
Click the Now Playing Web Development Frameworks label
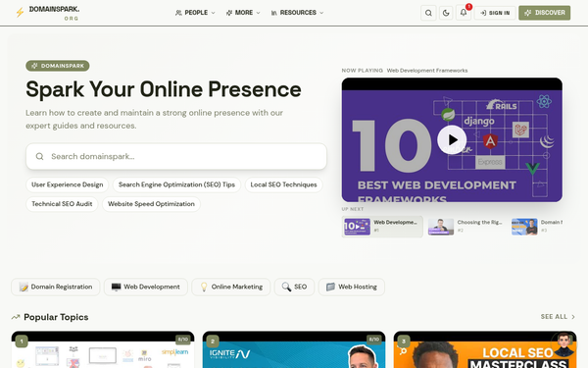point(405,71)
